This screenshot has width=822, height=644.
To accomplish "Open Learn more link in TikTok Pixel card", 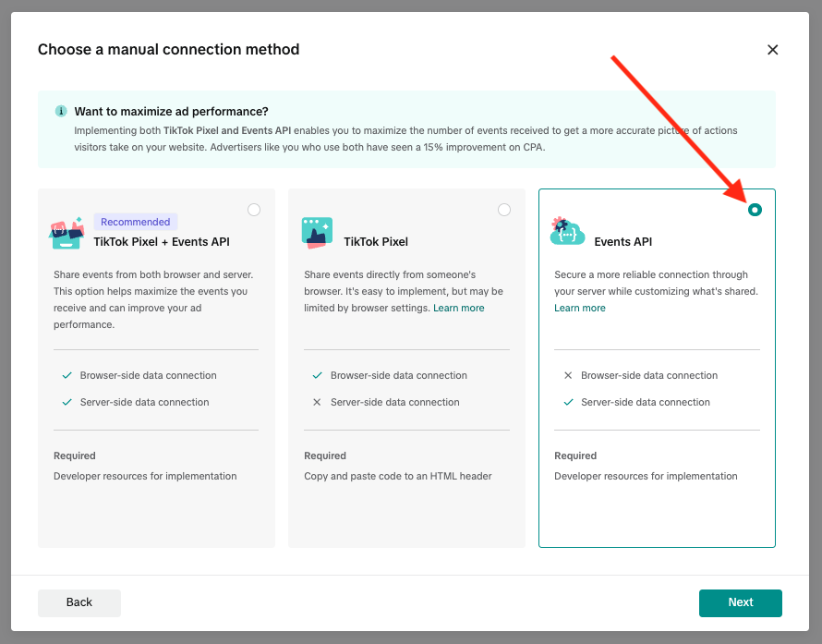I will pos(459,308).
